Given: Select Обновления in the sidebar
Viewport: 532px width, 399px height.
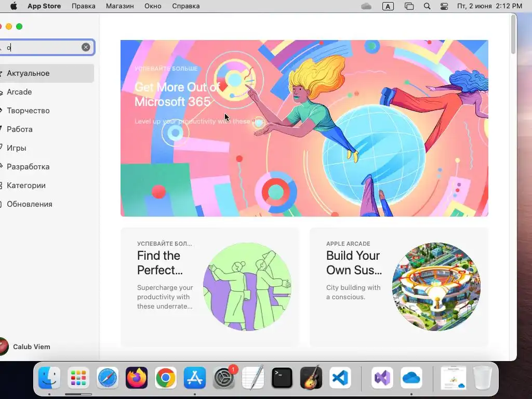Looking at the screenshot, I should [x=47, y=204].
